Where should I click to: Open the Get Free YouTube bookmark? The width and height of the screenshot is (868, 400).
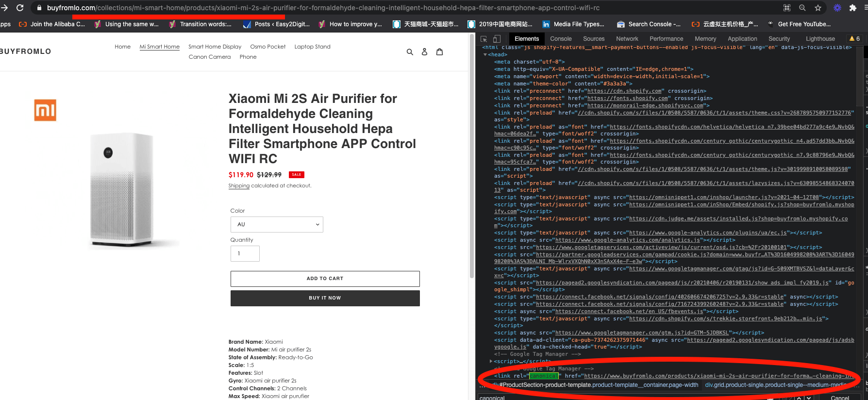pos(799,24)
